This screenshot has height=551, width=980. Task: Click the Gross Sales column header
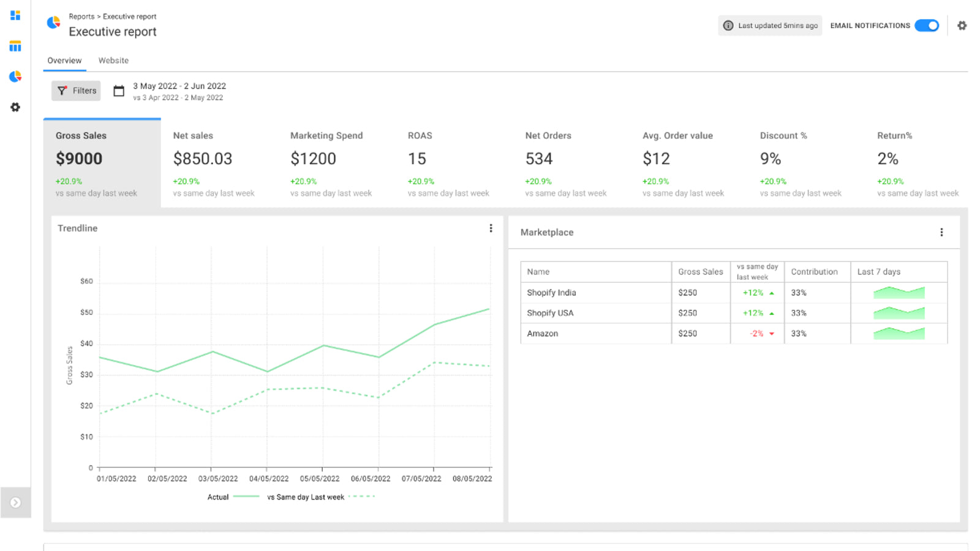pos(701,272)
